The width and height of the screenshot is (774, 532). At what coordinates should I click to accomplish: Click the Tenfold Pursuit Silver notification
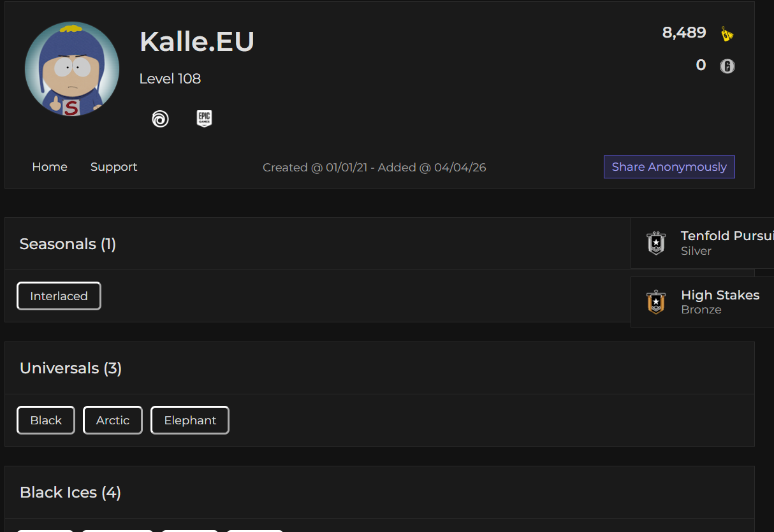pos(702,243)
